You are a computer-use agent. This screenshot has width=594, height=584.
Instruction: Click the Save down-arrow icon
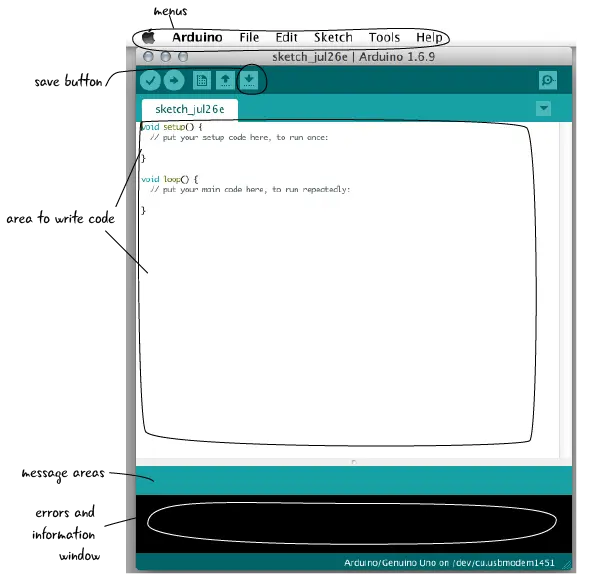click(249, 80)
